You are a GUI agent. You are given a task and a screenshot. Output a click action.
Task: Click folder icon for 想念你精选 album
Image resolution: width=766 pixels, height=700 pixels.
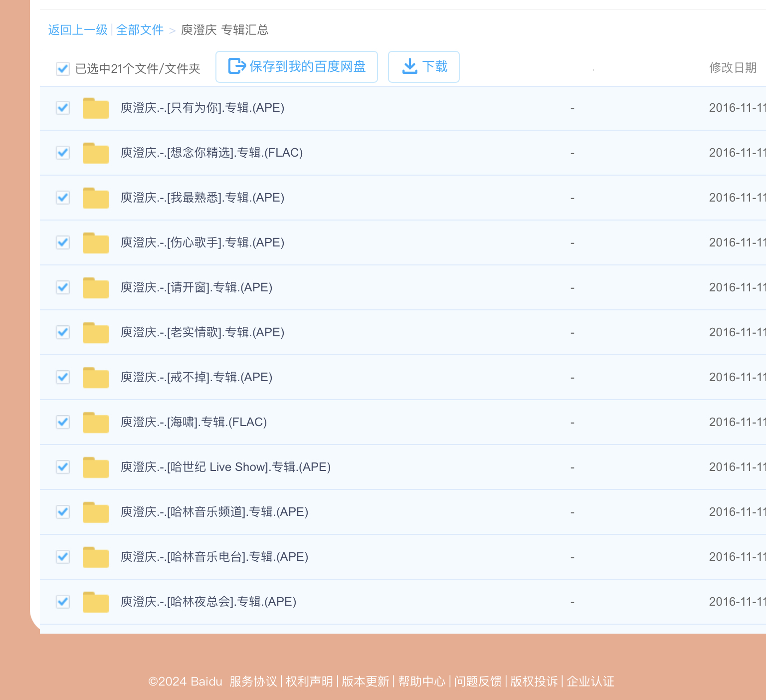[x=96, y=153]
